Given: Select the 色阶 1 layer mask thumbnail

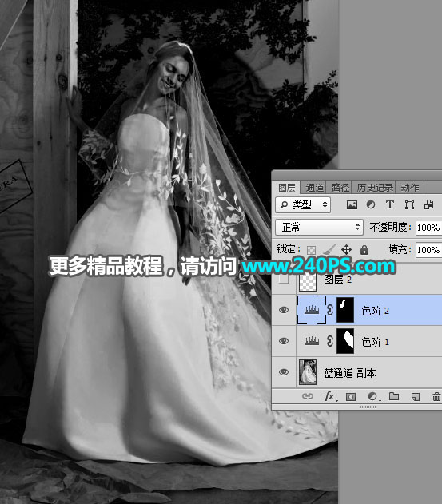Looking at the screenshot, I should point(345,341).
